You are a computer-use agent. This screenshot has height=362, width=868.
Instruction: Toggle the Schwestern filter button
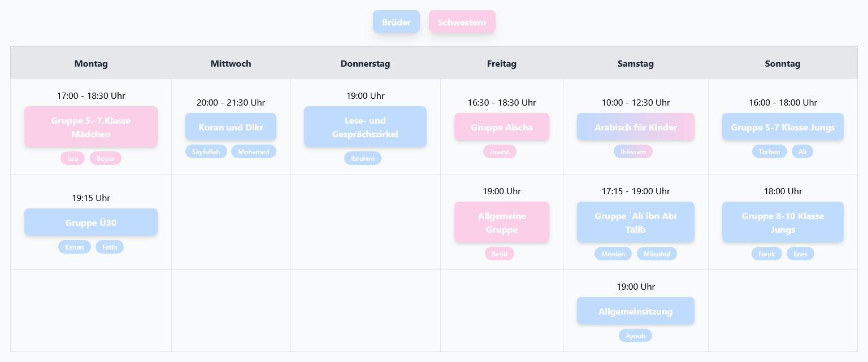[x=462, y=22]
